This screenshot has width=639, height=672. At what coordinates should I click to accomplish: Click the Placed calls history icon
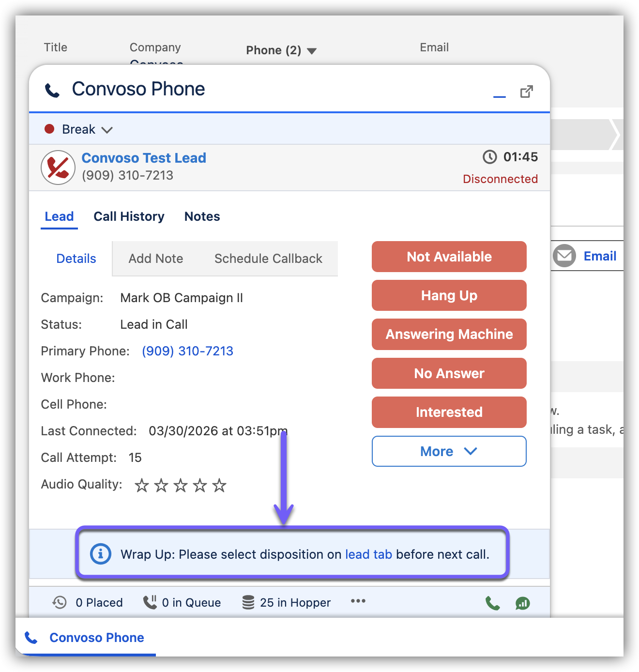(x=60, y=602)
